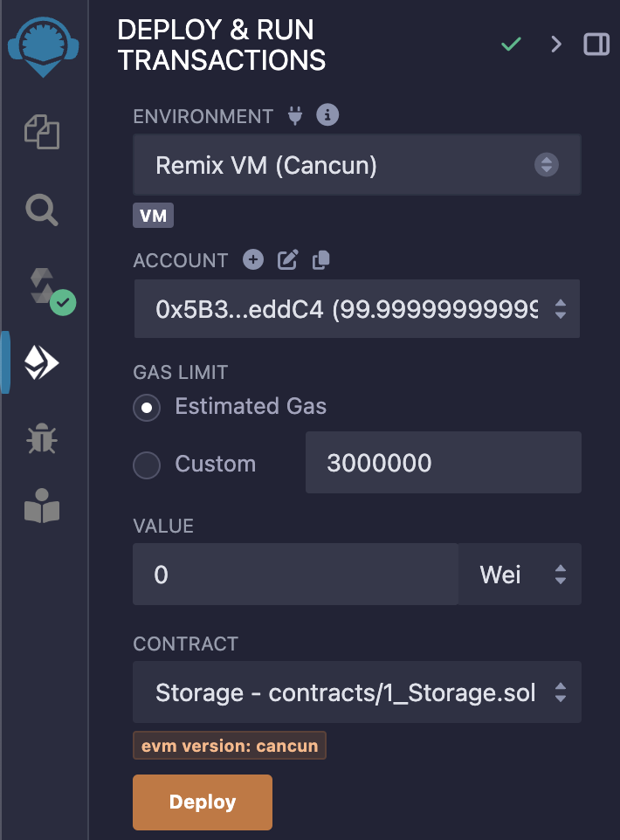Open the account selection dropdown

coord(357,308)
